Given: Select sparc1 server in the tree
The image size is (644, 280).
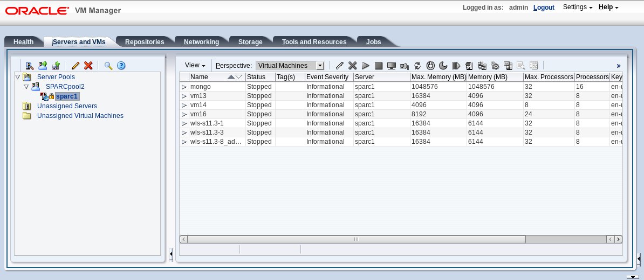Looking at the screenshot, I should tap(67, 96).
